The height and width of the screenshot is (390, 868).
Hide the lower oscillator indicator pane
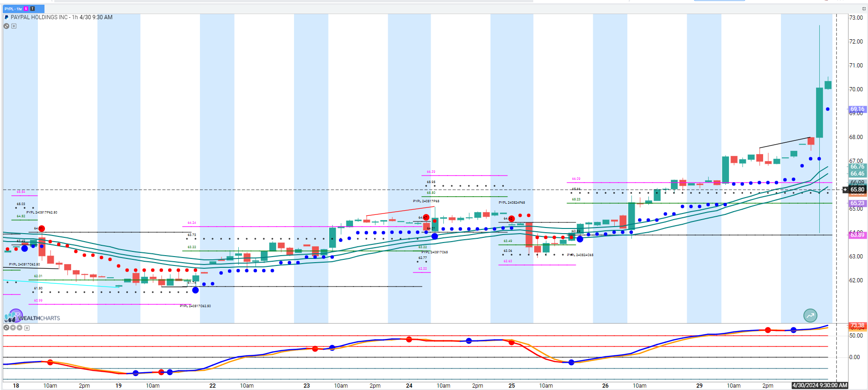[x=7, y=328]
